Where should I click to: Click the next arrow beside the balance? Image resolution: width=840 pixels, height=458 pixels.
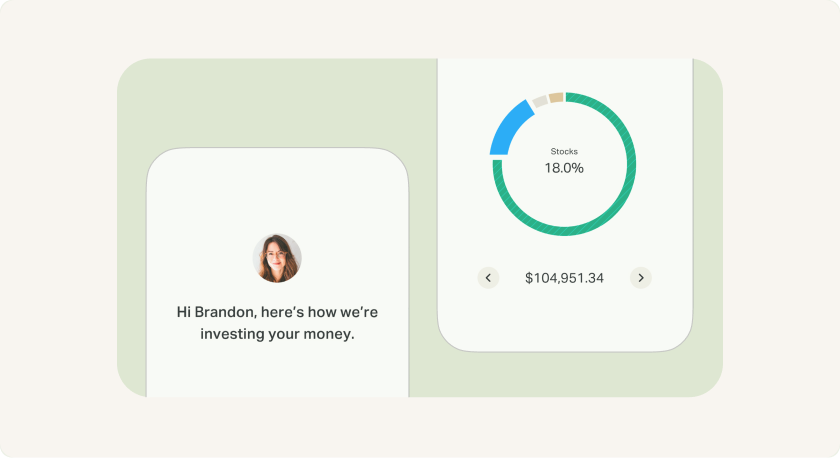641,278
